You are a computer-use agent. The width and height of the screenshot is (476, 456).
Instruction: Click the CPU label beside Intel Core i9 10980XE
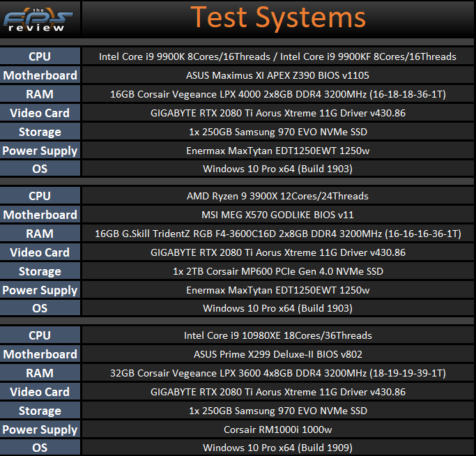point(40,335)
